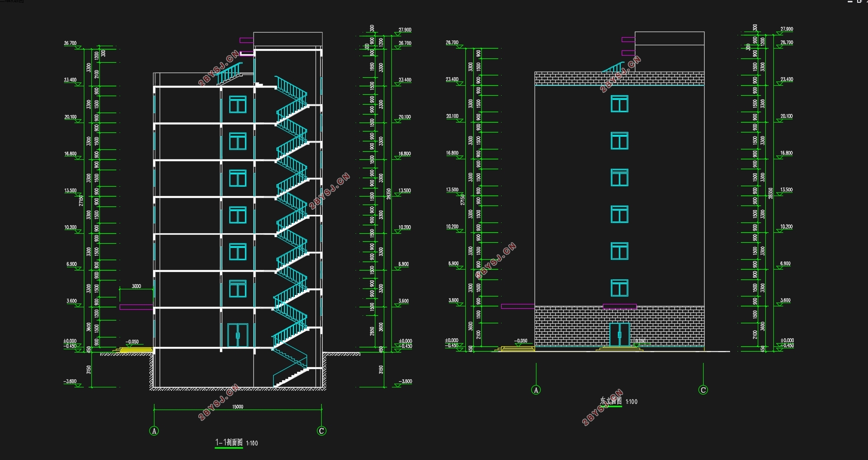Select the 27.900 elevation label right of east elevation

tap(787, 29)
